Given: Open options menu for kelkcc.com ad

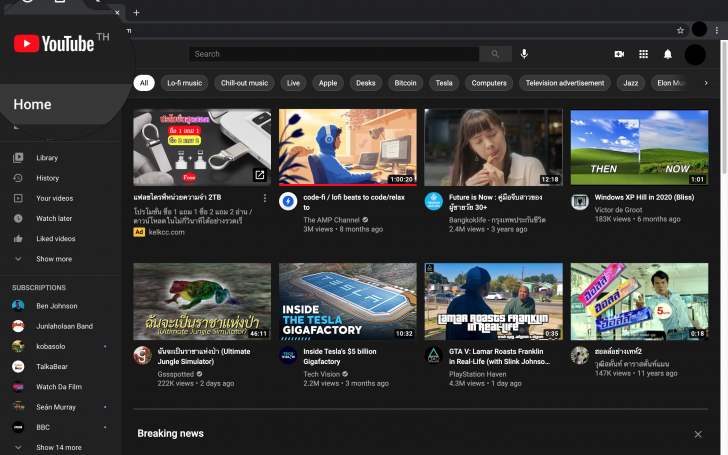Looking at the screenshot, I should tap(265, 198).
